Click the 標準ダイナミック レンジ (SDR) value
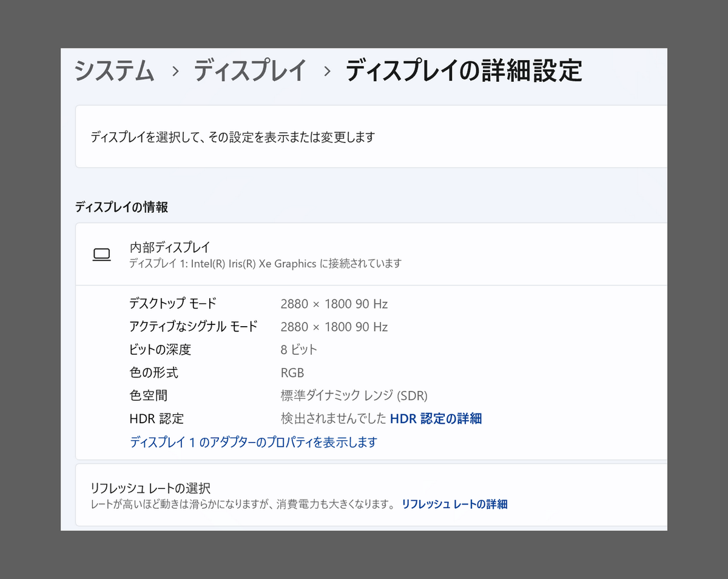 pos(354,396)
